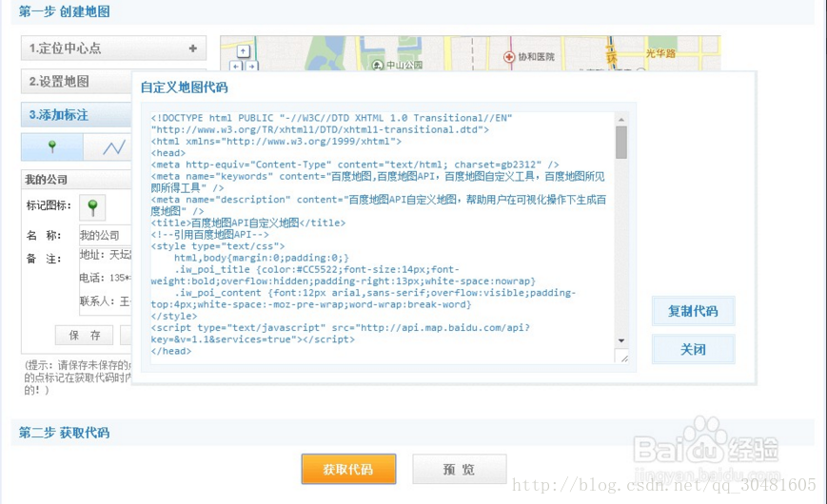The height and width of the screenshot is (504, 827).
Task: Click the 协和医院 hospital icon on map
Action: coord(509,56)
